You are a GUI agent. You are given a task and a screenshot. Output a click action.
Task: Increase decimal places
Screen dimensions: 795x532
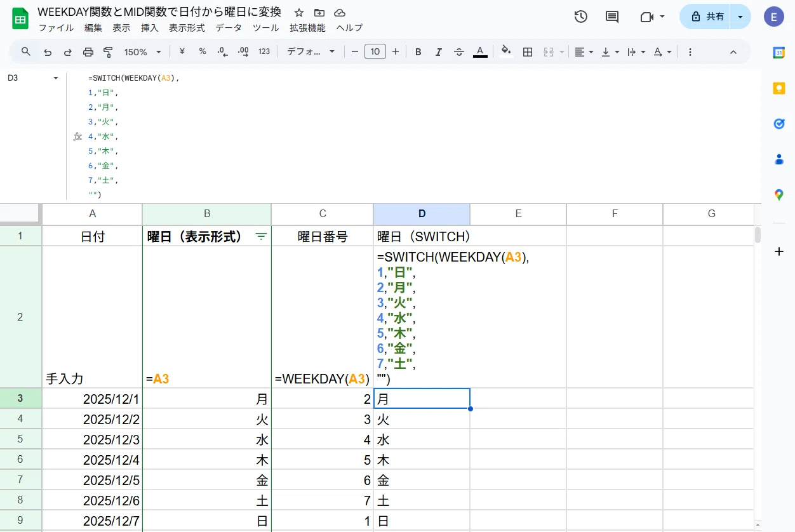tap(243, 52)
